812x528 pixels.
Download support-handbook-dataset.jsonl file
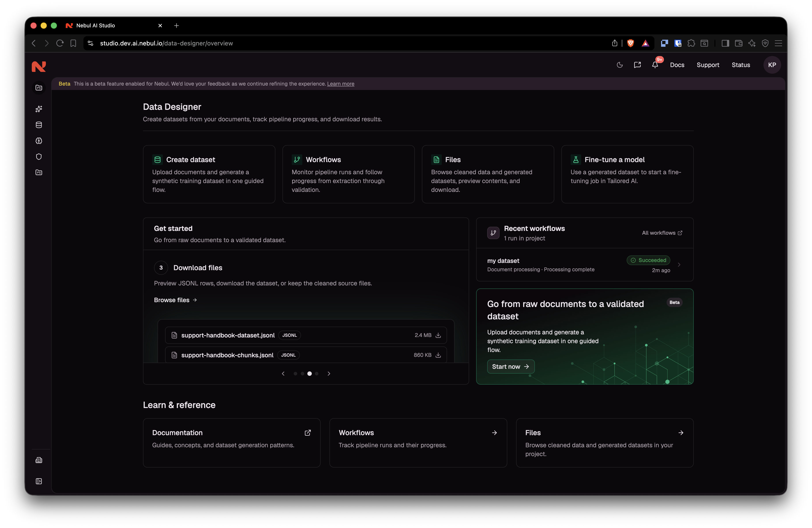pos(438,335)
